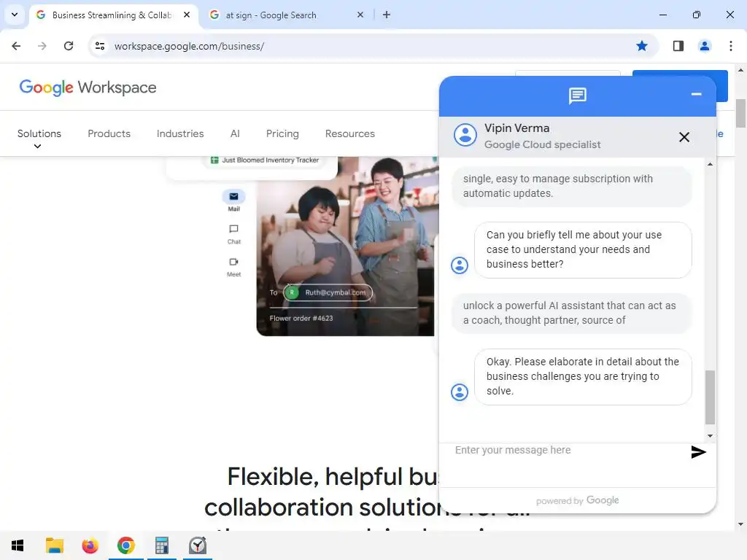This screenshot has height=560, width=747.
Task: Click the chat scroll up arrow
Action: (710, 164)
